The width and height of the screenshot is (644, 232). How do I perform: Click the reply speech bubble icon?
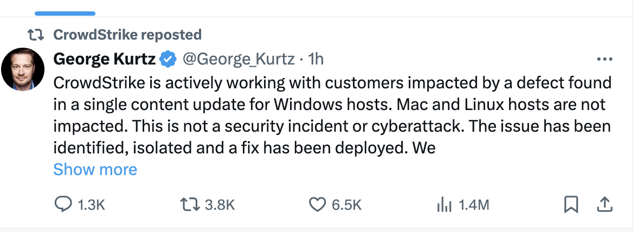[63, 204]
